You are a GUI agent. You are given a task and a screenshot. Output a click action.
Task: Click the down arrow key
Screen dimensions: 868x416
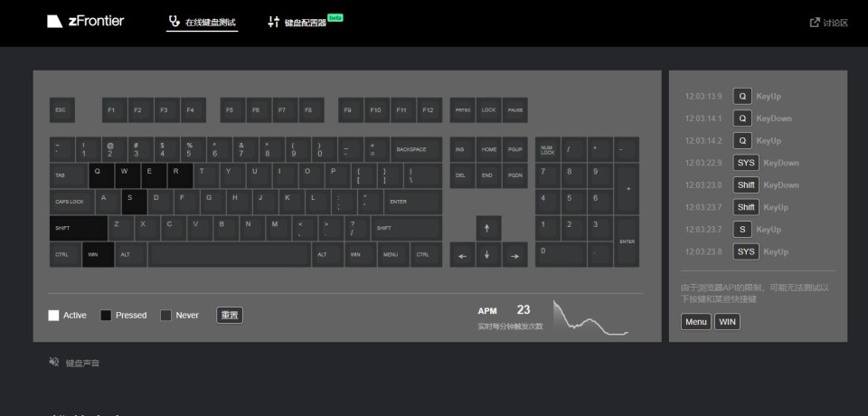tap(488, 255)
